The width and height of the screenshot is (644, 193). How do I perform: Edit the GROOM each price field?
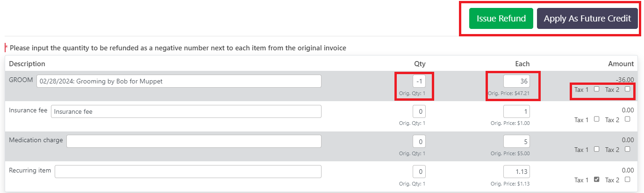click(516, 81)
